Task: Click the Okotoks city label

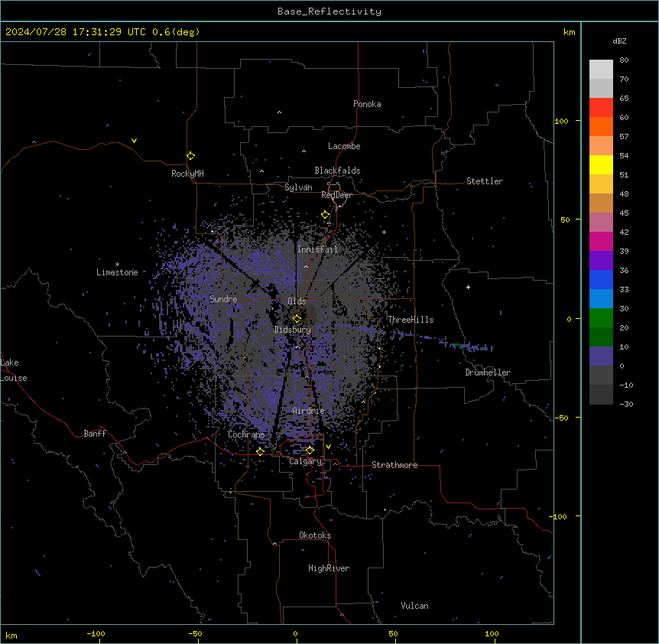Action: tap(315, 535)
